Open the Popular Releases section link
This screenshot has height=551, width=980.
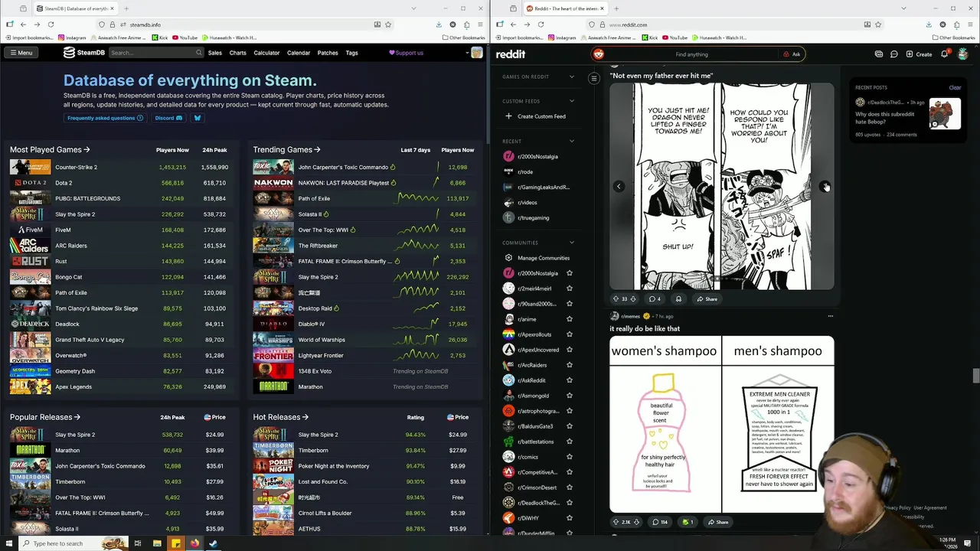click(45, 417)
